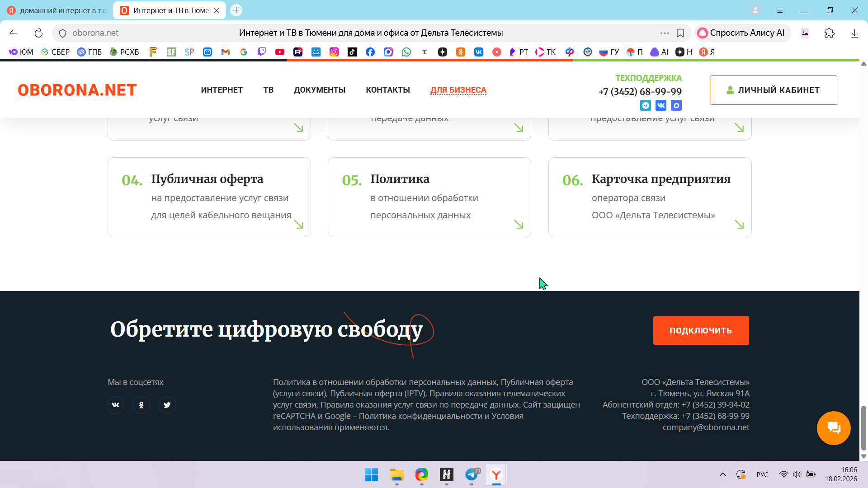This screenshot has height=488, width=868.
Task: Open the browser hamburger menu
Action: point(780,10)
